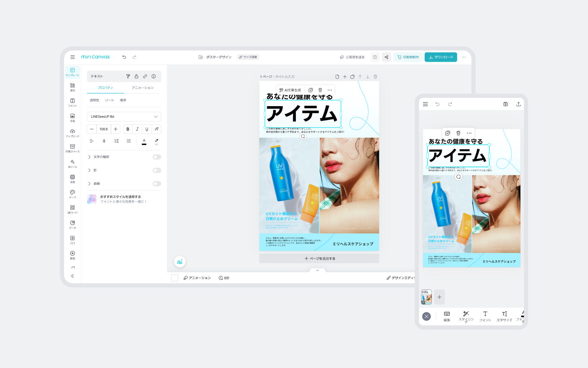The image size is (588, 368).
Task: Toggle the 文字の輪郭 switch
Action: tap(157, 157)
